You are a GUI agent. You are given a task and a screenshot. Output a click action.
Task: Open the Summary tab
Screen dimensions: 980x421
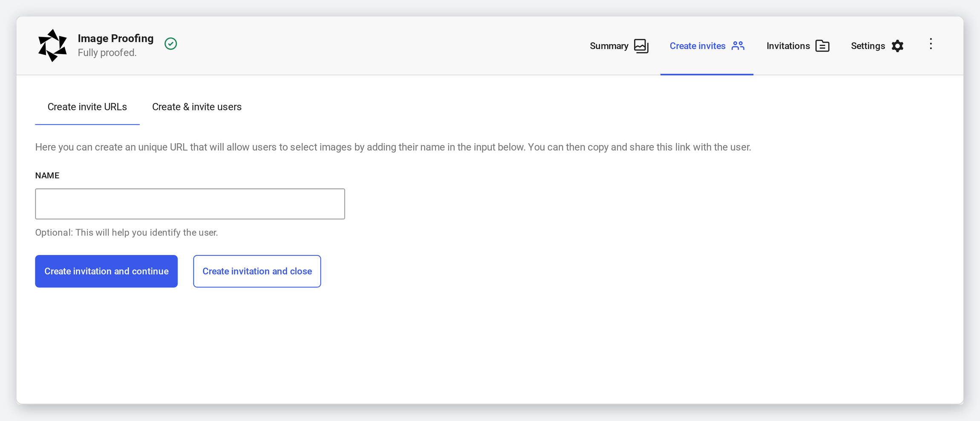tap(619, 46)
